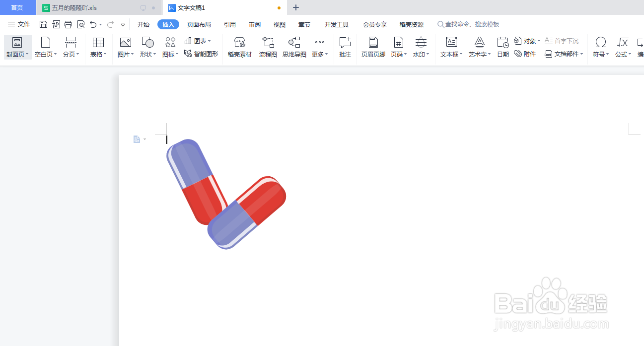Insert 页码 page numbers
This screenshot has height=346, width=644.
tap(398, 47)
